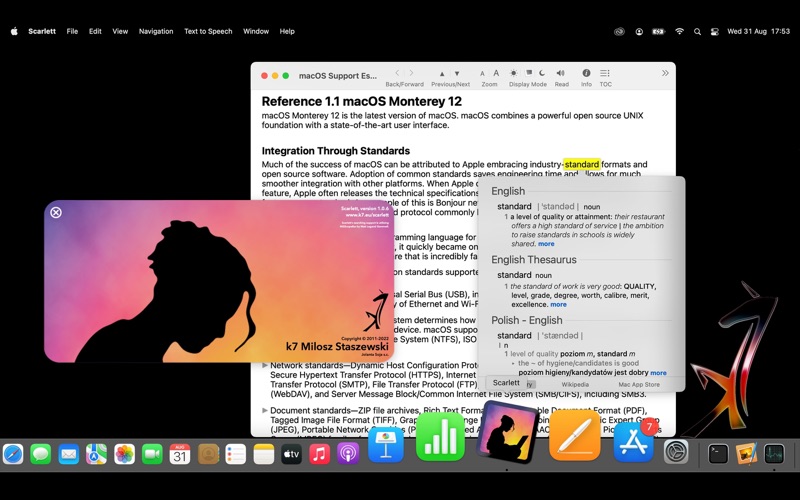Click the 'Reference 1.1 macOS Monterey 12' heading

362,101
